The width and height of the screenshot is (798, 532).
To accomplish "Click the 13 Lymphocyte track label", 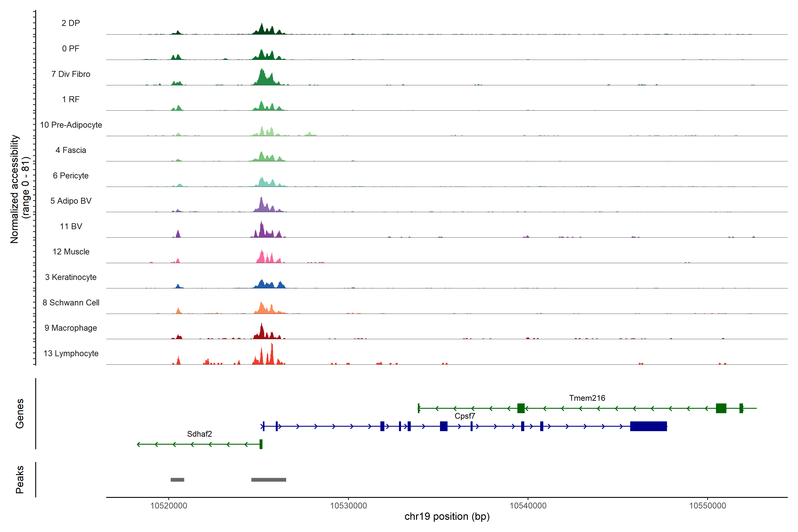I will tap(71, 354).
